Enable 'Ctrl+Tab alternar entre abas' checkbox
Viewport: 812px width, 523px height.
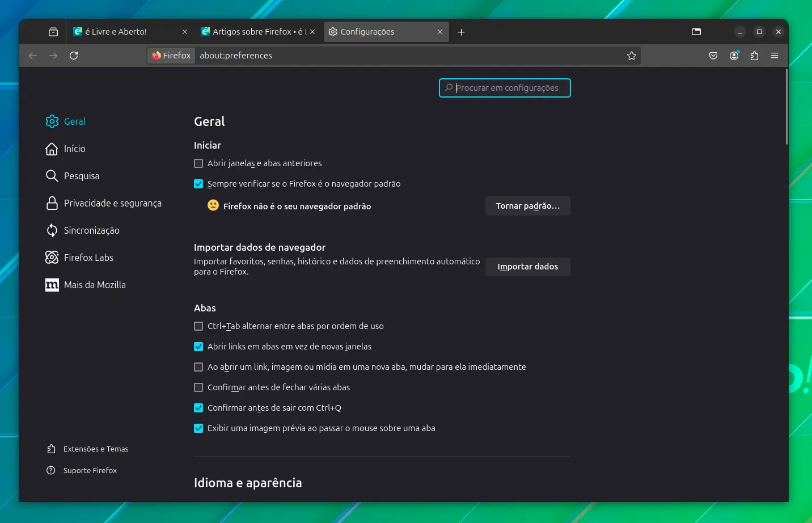point(198,326)
